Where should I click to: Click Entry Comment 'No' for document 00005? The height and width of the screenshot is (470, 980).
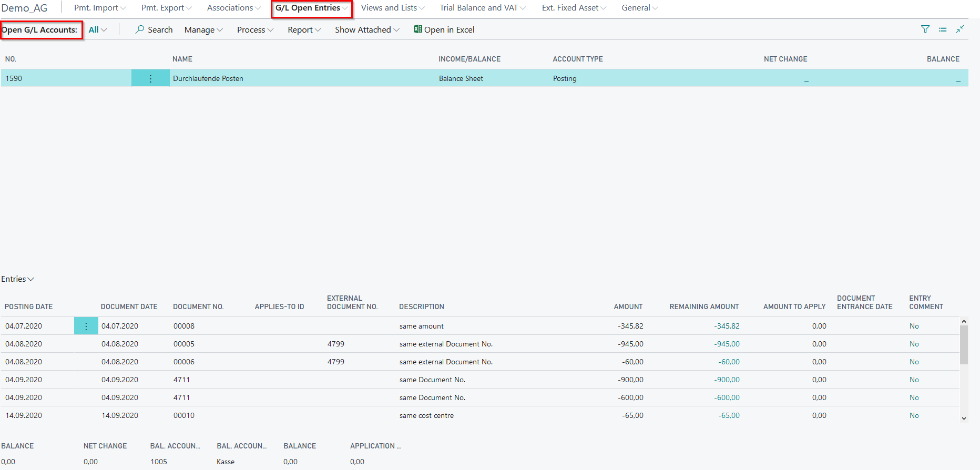(914, 344)
